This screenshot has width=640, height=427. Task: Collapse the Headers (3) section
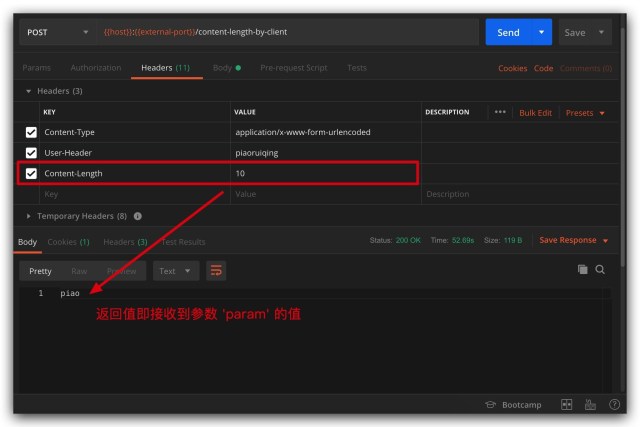[x=28, y=91]
